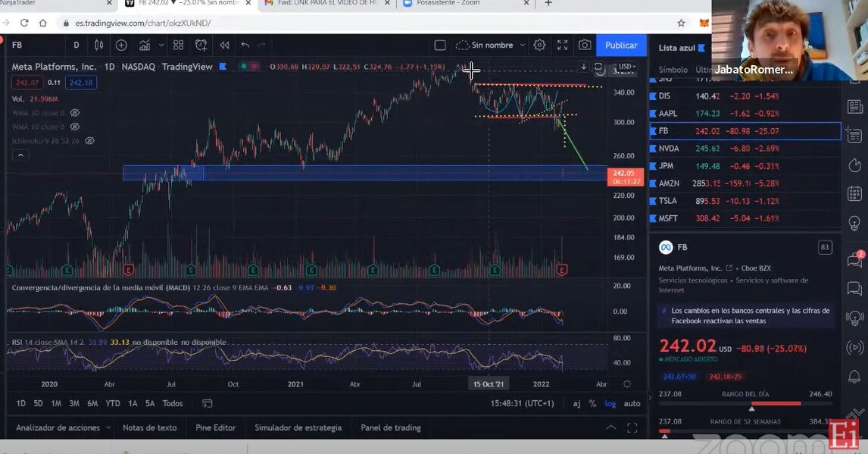The height and width of the screenshot is (454, 868).
Task: Open watchlist panel icon in right sidebar
Action: [x=854, y=106]
